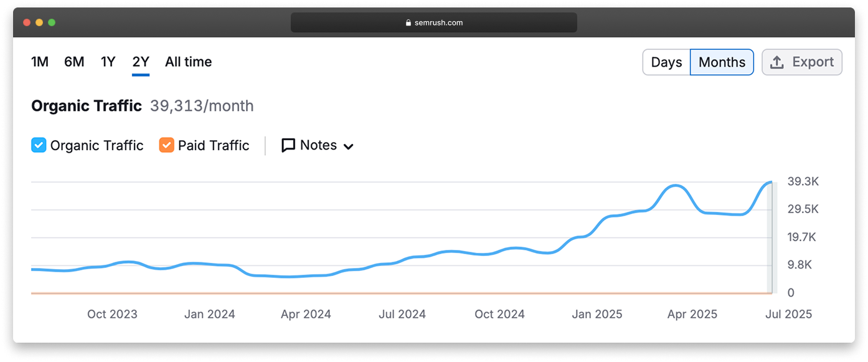Viewport: 868px width, 362px height.
Task: Click the upload arrow icon on Export
Action: coord(776,62)
